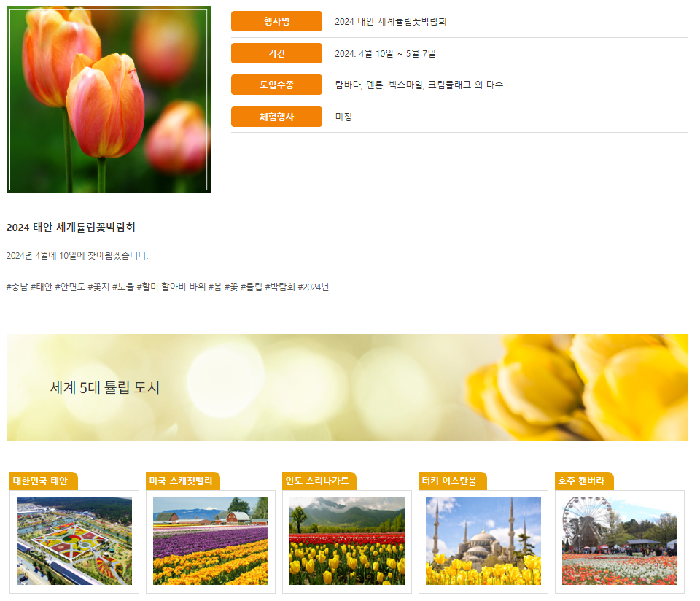Click the 도입수종 orange label

point(276,85)
